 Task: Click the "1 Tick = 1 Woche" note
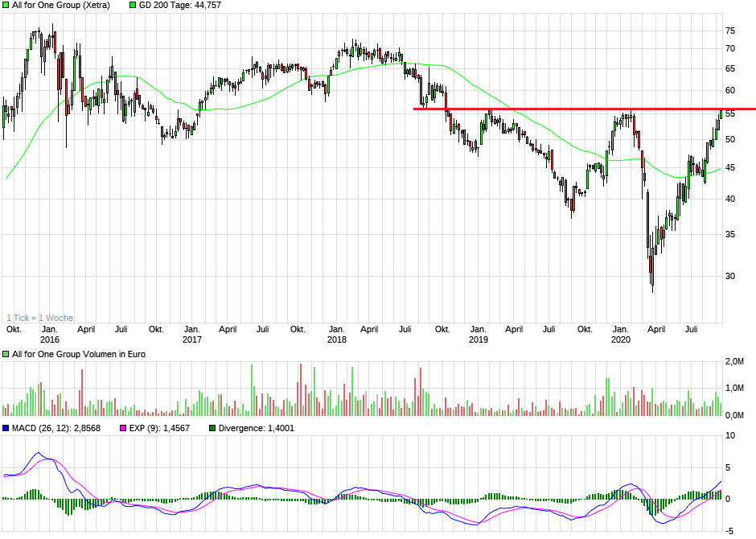point(39,318)
